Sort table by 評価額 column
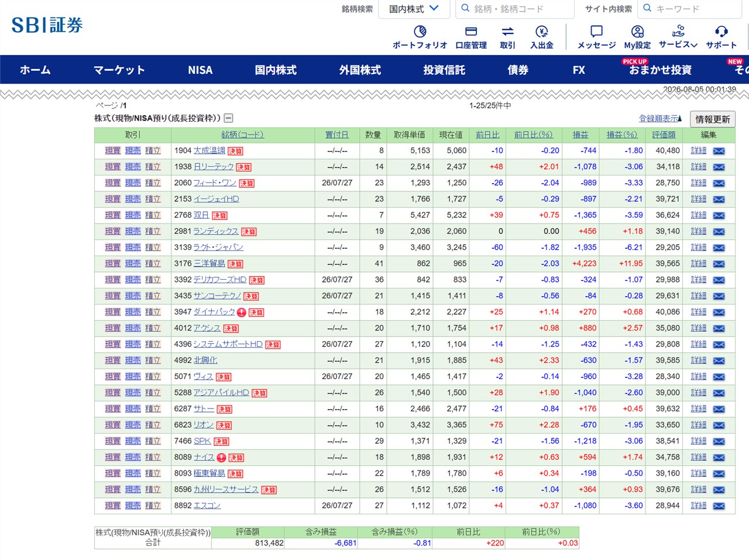The image size is (749, 560). coord(664,135)
